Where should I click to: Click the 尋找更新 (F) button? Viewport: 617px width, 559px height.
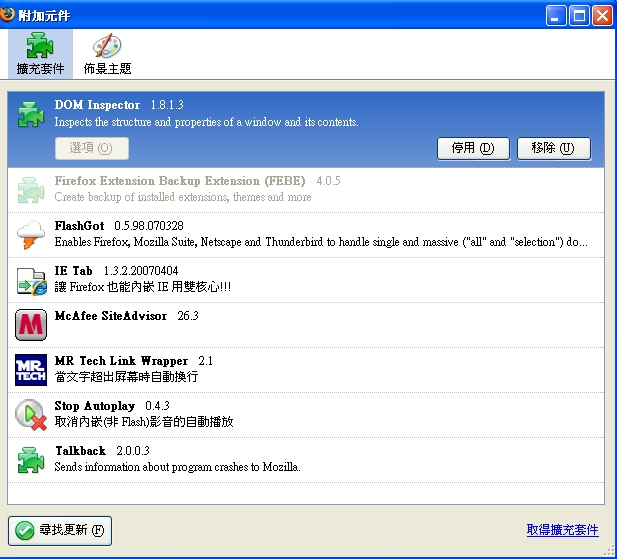[60, 531]
